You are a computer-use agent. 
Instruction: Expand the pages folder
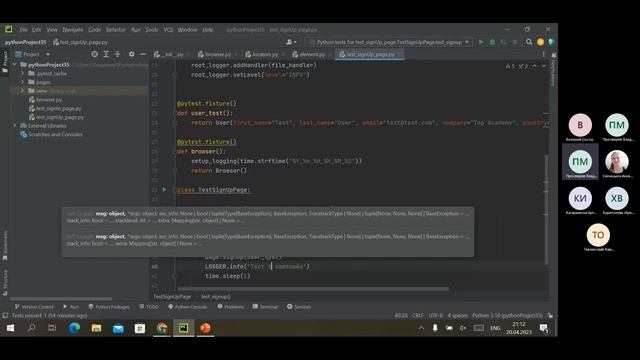22,82
